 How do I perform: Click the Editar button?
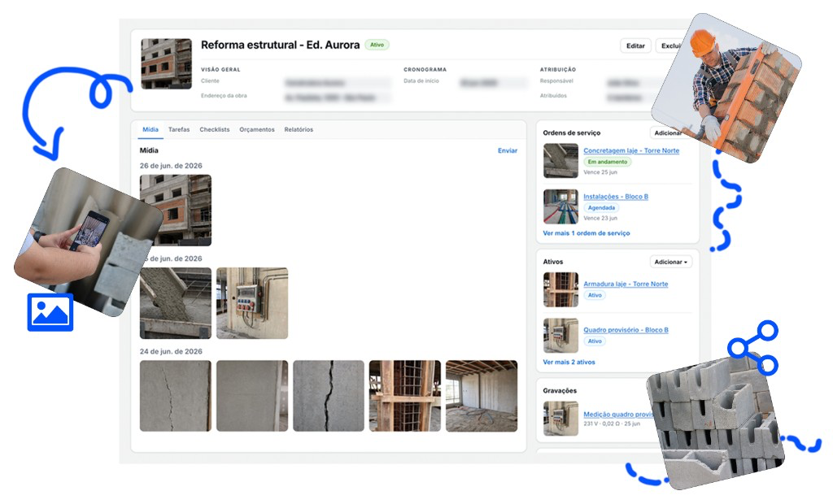[x=635, y=46]
